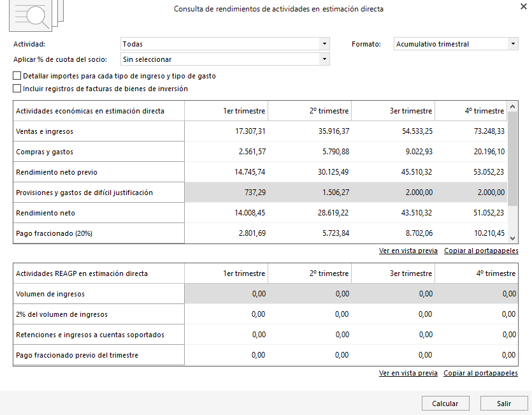The height and width of the screenshot is (415, 532).
Task: Click the value 2.801,69 in Pago fraccionado
Action: tap(252, 233)
